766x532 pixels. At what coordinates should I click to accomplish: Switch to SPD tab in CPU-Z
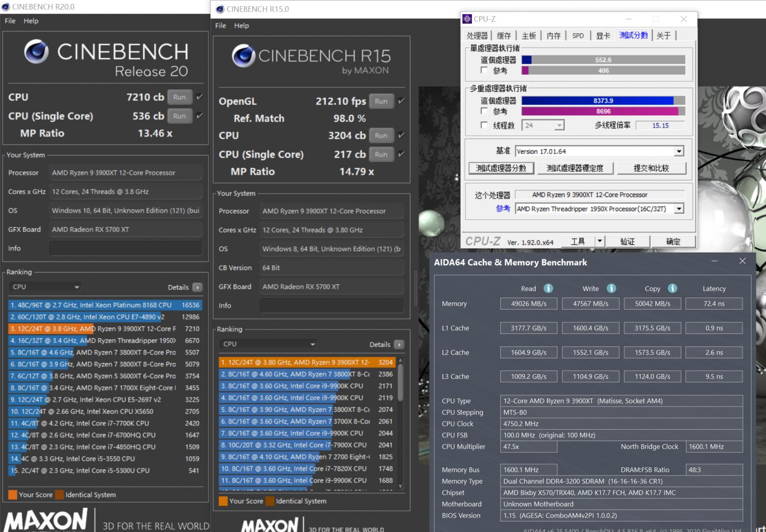pos(578,35)
